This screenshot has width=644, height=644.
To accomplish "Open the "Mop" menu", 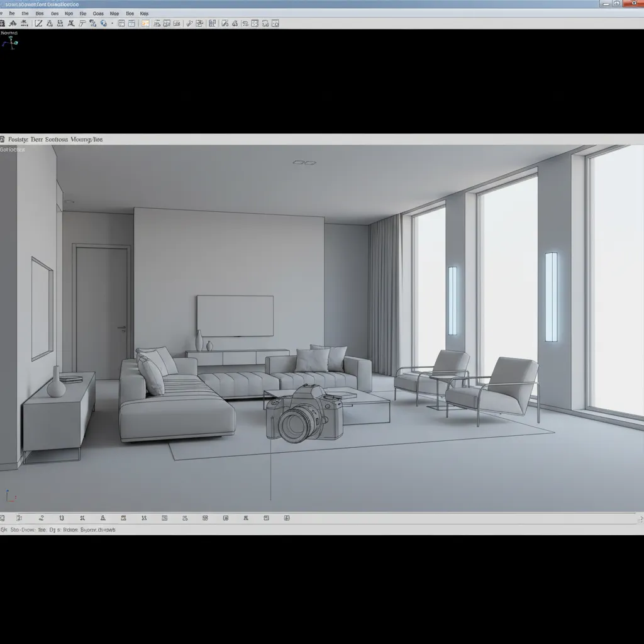I will pos(114,14).
